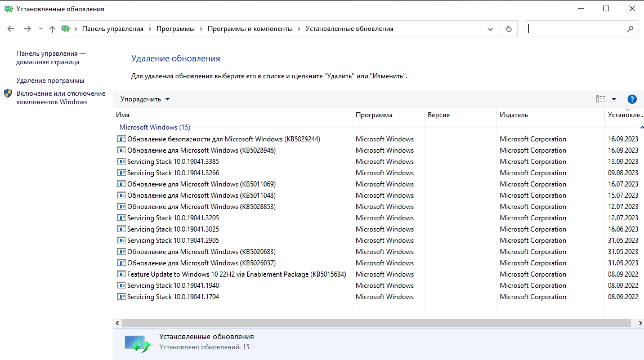
Task: Click date 09.08.2023 cell
Action: (x=623, y=172)
